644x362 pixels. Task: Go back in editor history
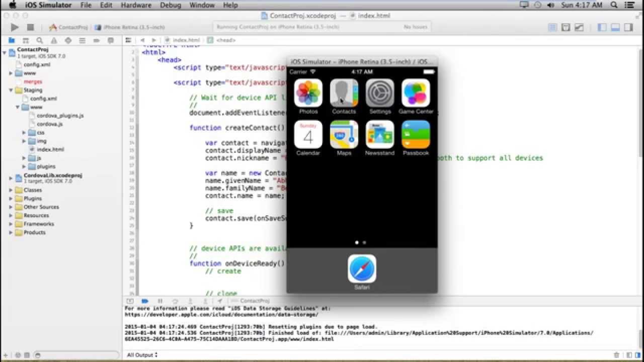(x=143, y=40)
